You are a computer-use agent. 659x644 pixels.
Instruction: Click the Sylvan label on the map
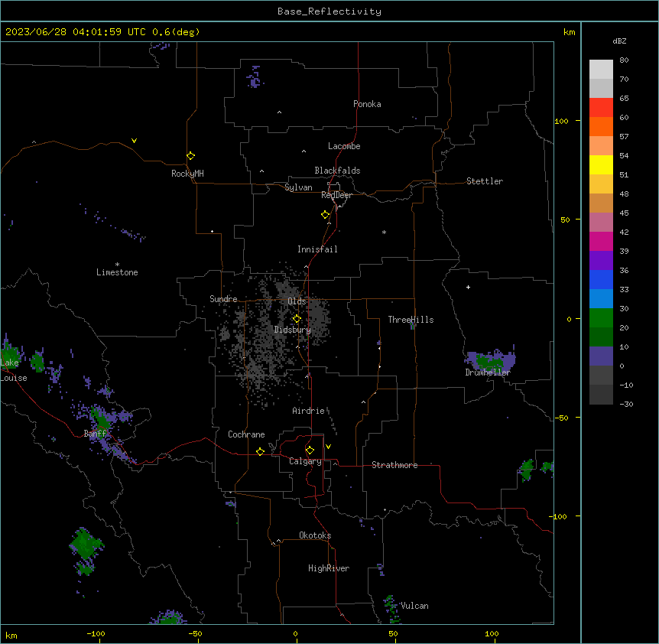pos(298,187)
